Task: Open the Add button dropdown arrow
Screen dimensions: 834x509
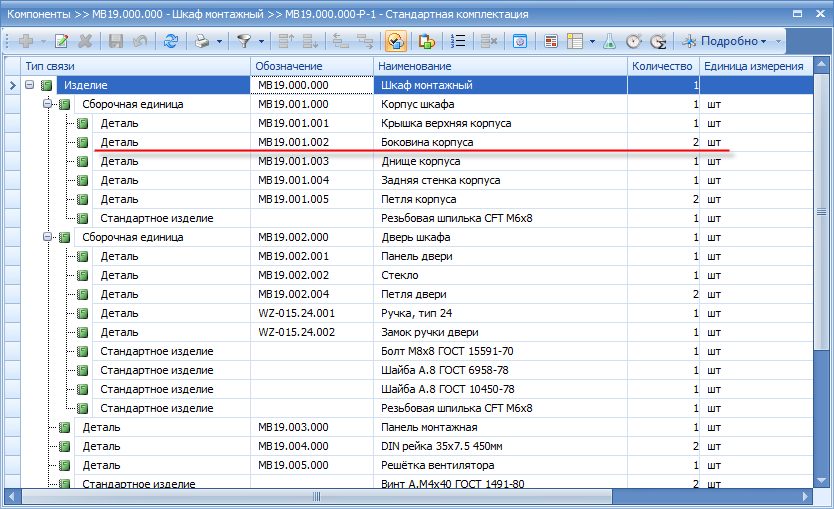Action: 43,41
